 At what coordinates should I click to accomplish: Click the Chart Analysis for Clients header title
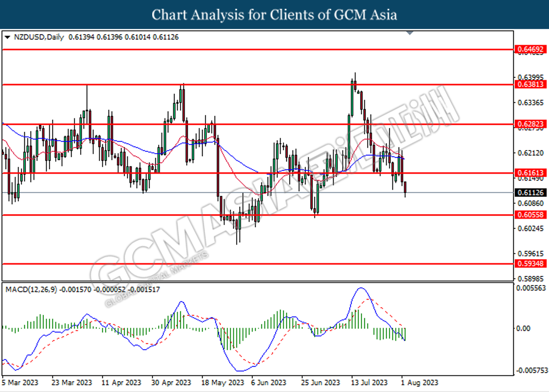click(274, 15)
